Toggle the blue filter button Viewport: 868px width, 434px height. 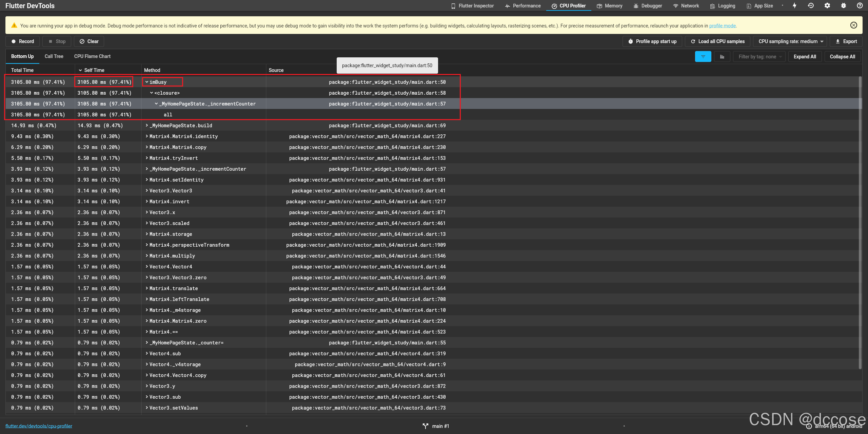703,57
